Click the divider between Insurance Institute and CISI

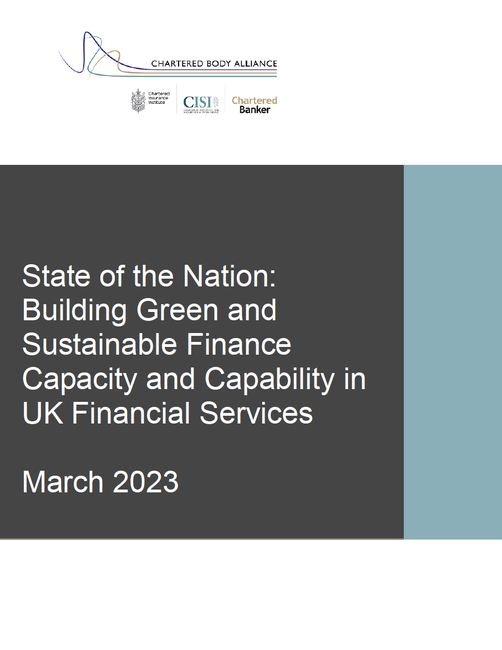point(177,99)
